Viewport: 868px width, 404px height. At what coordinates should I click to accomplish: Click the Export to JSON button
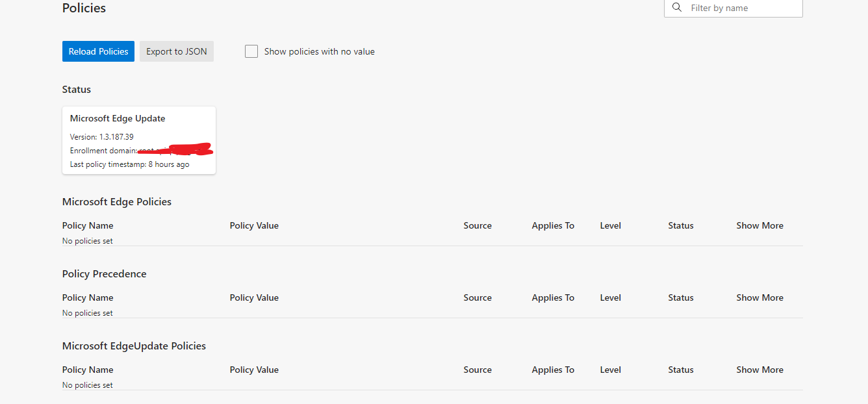[x=177, y=51]
